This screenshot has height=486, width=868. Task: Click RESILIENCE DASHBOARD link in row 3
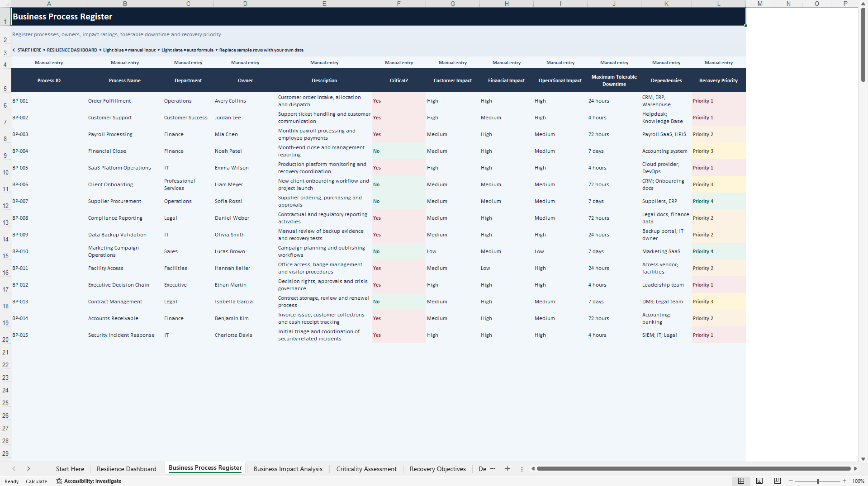(72, 50)
